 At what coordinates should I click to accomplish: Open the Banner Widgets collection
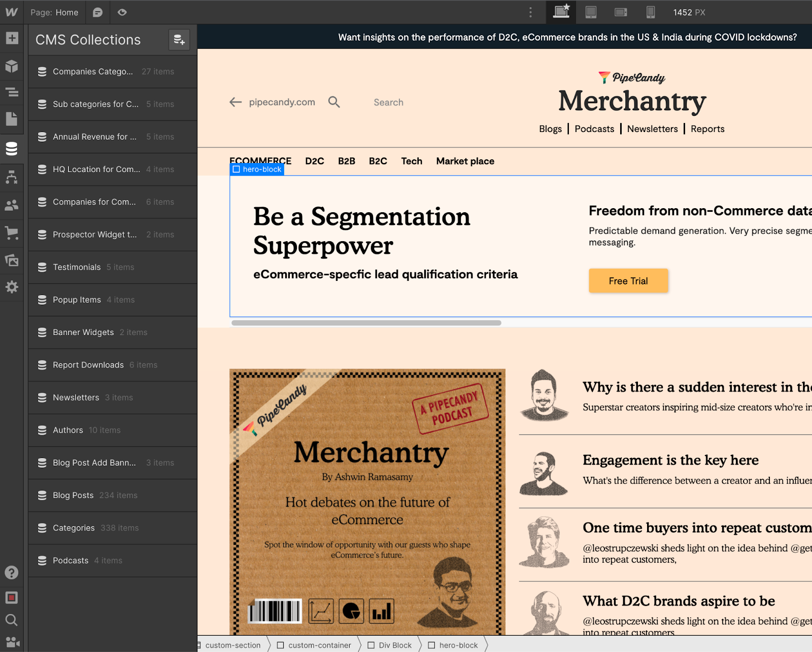(113, 332)
